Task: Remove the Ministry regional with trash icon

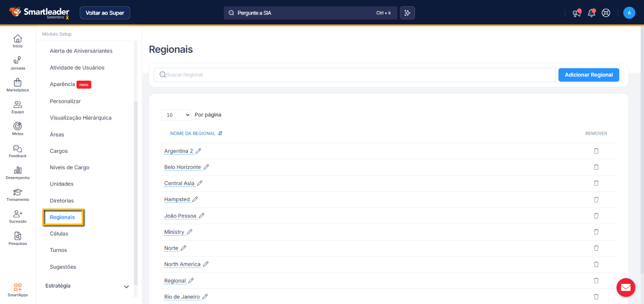Action: pyautogui.click(x=596, y=232)
